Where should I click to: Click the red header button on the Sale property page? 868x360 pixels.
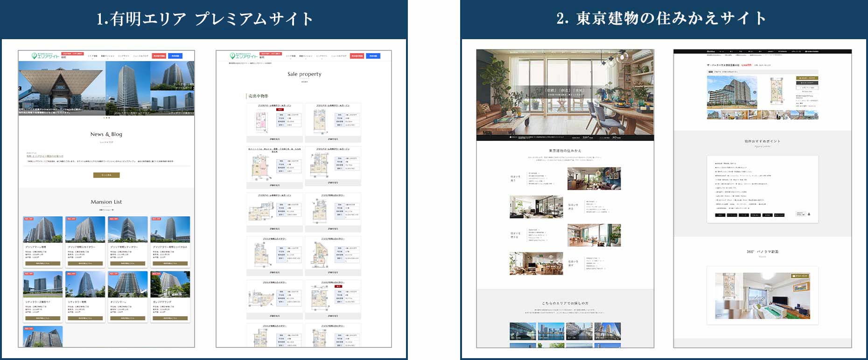tap(357, 56)
